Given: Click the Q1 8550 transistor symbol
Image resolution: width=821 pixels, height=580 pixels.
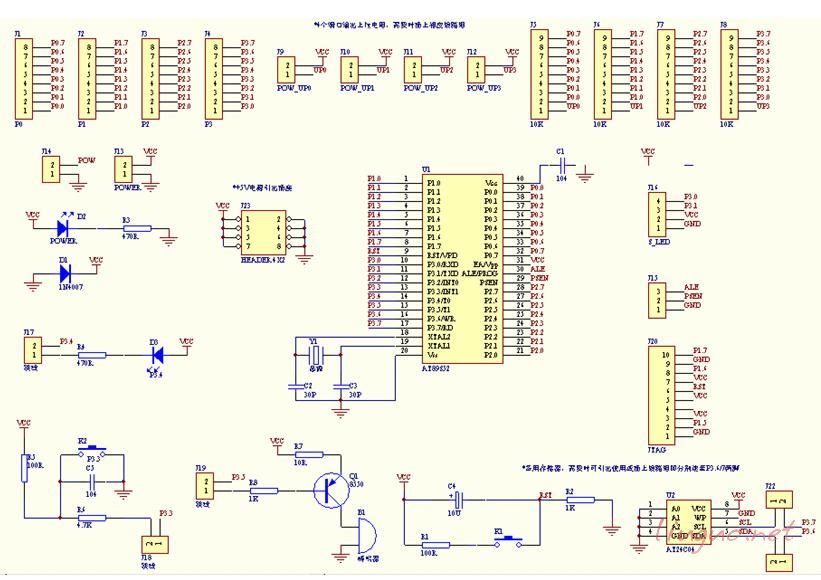Looking at the screenshot, I should pos(328,490).
